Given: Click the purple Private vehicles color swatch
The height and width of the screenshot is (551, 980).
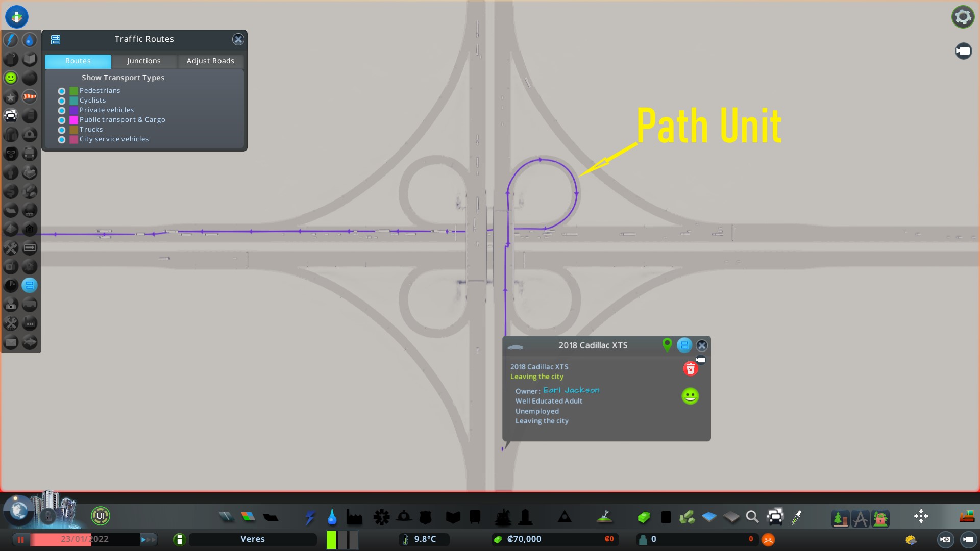Looking at the screenshot, I should click(x=73, y=110).
